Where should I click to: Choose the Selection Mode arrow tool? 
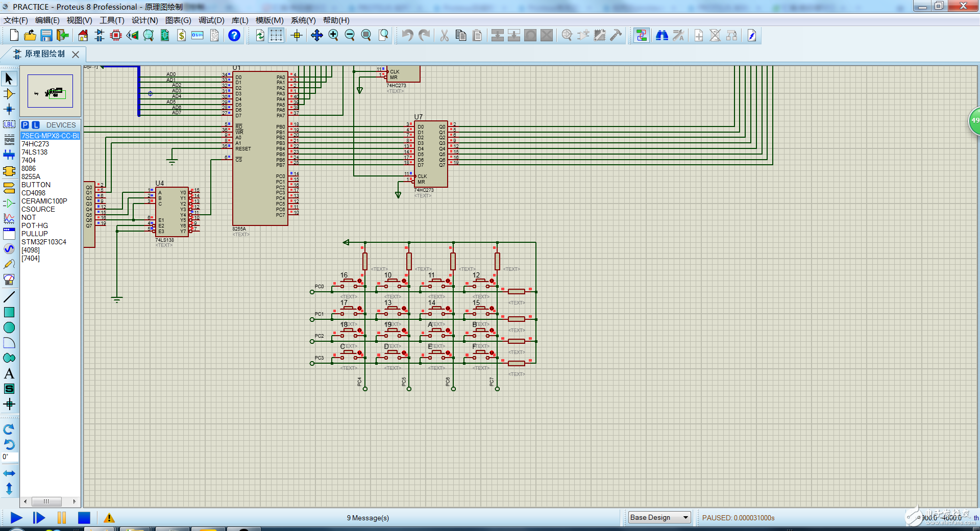click(9, 79)
